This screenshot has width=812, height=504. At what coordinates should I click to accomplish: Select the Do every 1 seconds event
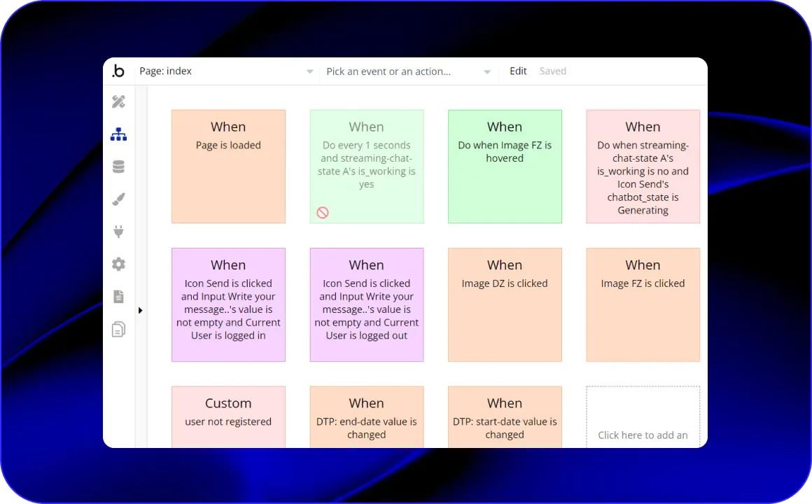[367, 167]
